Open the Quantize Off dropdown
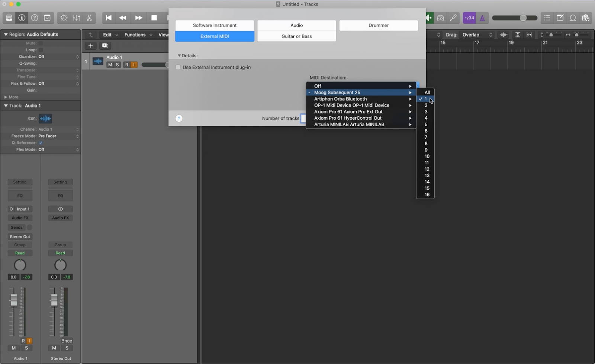 click(58, 56)
